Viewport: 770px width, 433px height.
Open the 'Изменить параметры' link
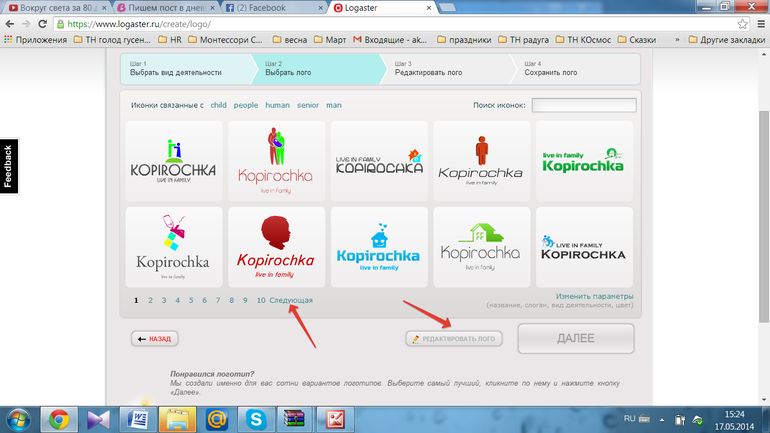[x=595, y=296]
